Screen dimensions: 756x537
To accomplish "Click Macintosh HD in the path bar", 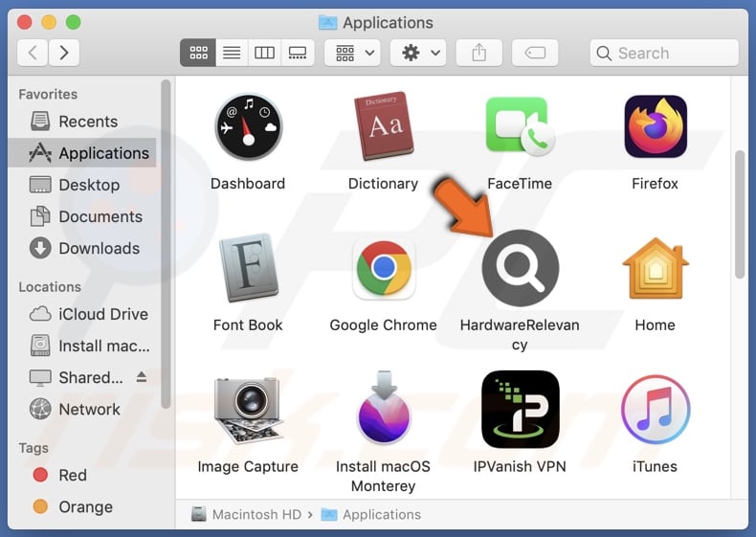I will tap(246, 514).
